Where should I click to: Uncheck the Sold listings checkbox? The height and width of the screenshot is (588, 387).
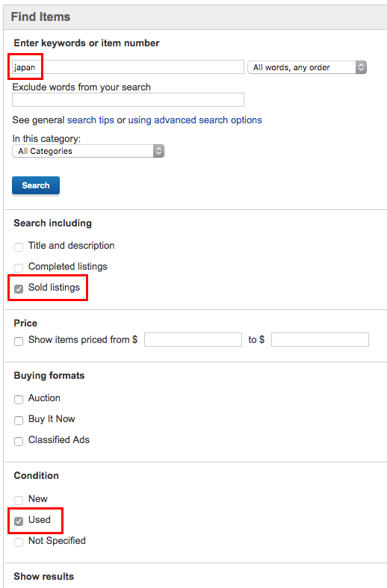[19, 288]
